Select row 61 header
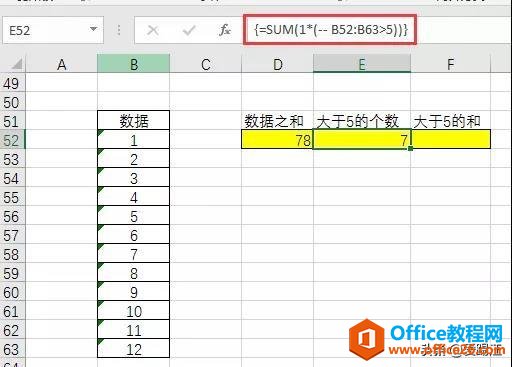Image resolution: width=512 pixels, height=367 pixels. pos(12,311)
